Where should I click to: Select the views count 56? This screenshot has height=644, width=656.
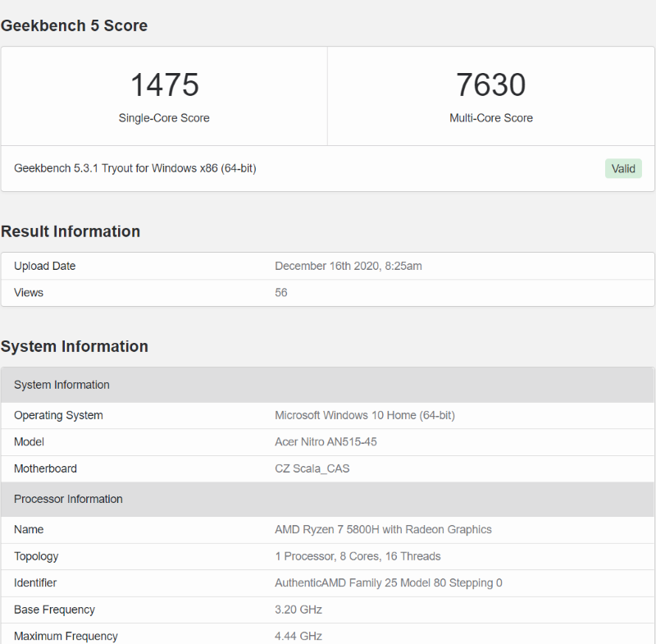(x=280, y=293)
